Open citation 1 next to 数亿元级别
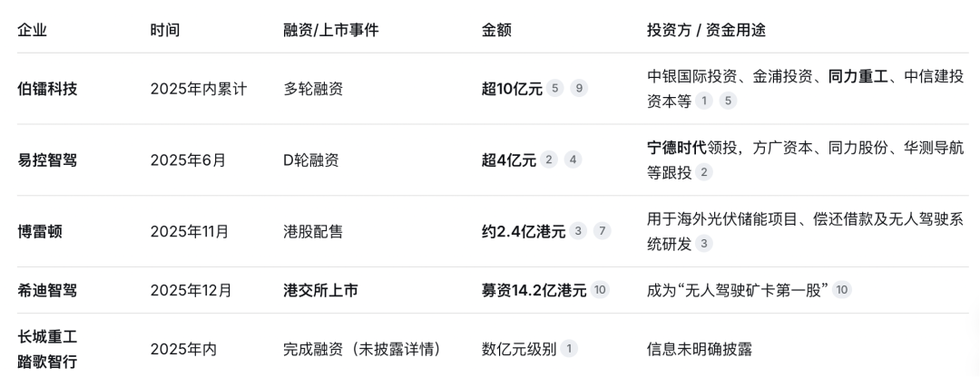This screenshot has width=980, height=377. (x=568, y=349)
